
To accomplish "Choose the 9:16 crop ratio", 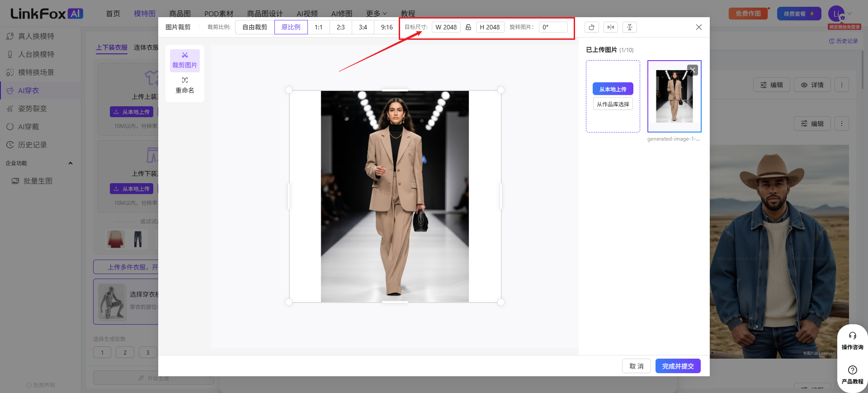I will tap(387, 27).
